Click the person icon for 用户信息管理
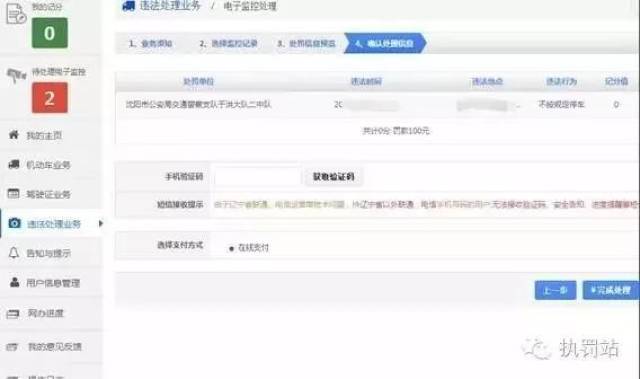Viewport: 640px width, 379px height. coord(14,282)
